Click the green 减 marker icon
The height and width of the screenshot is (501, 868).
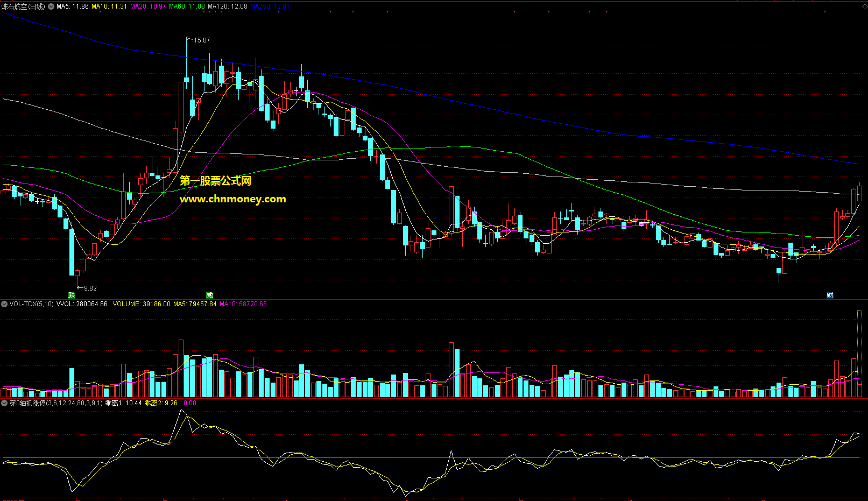point(209,295)
